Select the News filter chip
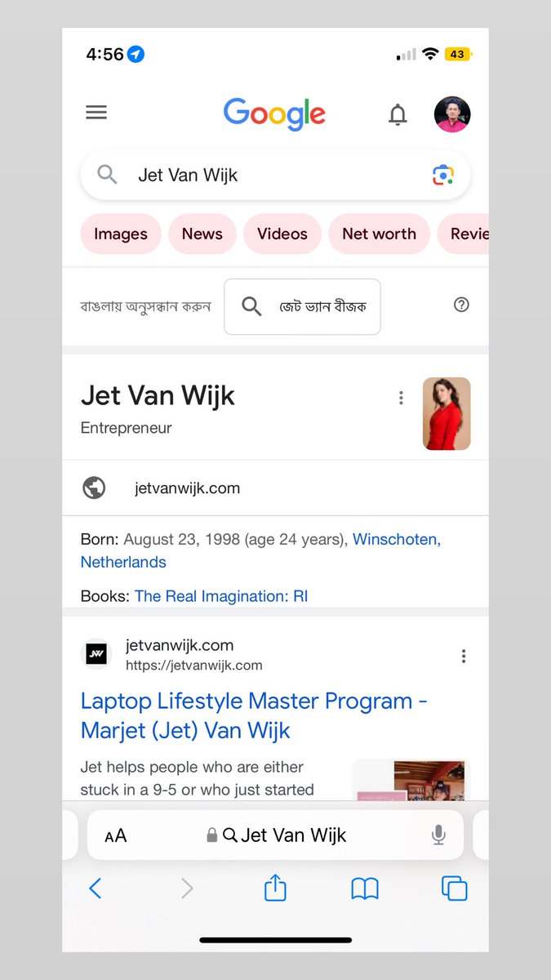Screen dimensions: 551x980 [202, 234]
